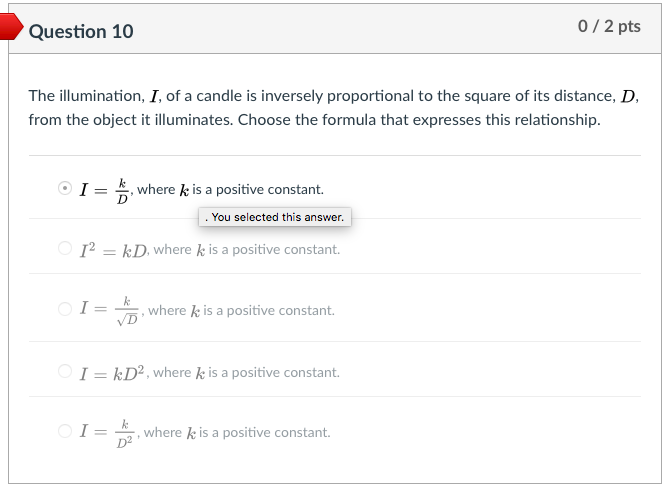This screenshot has width=667, height=491.
Task: Click the red flag marker beside Question 10
Action: pos(9,28)
